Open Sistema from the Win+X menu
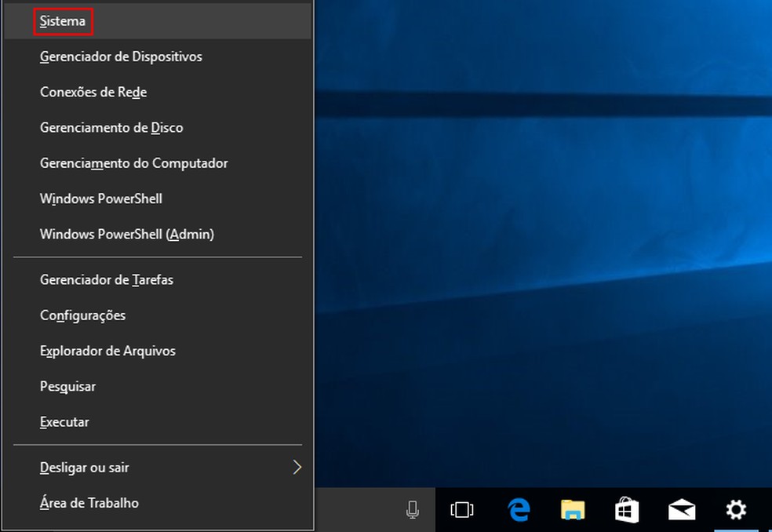 [x=158, y=21]
